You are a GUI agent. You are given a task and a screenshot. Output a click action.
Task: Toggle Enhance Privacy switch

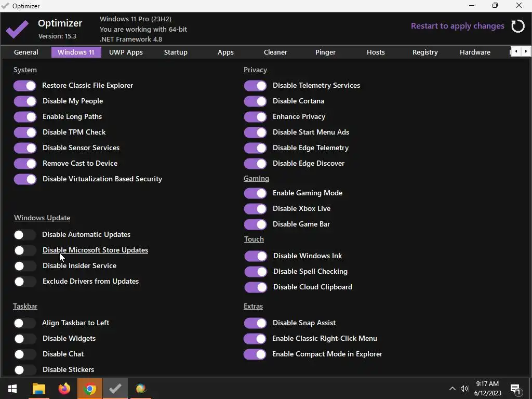(x=255, y=117)
